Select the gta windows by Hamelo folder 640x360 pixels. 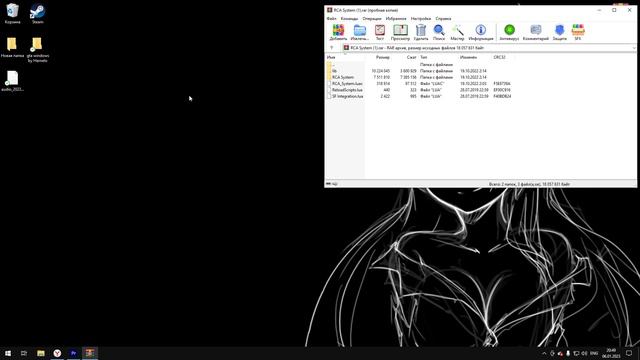tap(38, 49)
